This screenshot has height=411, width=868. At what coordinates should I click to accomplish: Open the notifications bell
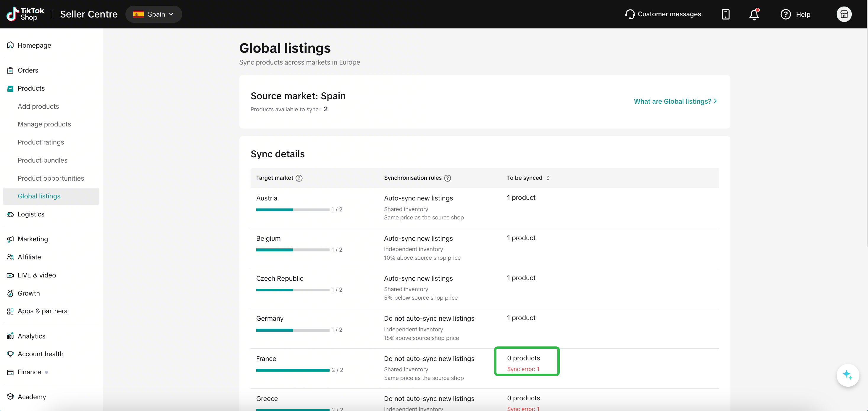[754, 14]
